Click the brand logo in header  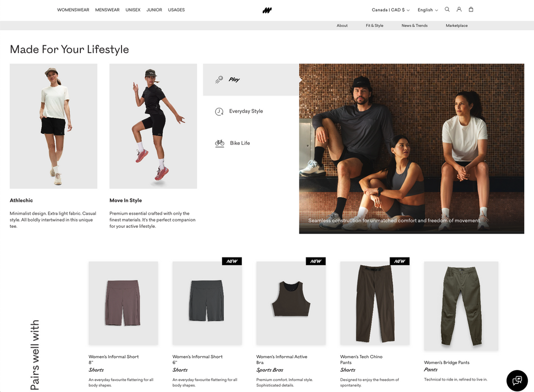click(x=267, y=10)
